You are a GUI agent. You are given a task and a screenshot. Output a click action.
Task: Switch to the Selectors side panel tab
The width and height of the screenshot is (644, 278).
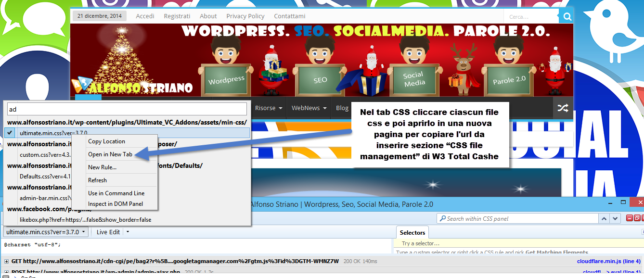412,233
